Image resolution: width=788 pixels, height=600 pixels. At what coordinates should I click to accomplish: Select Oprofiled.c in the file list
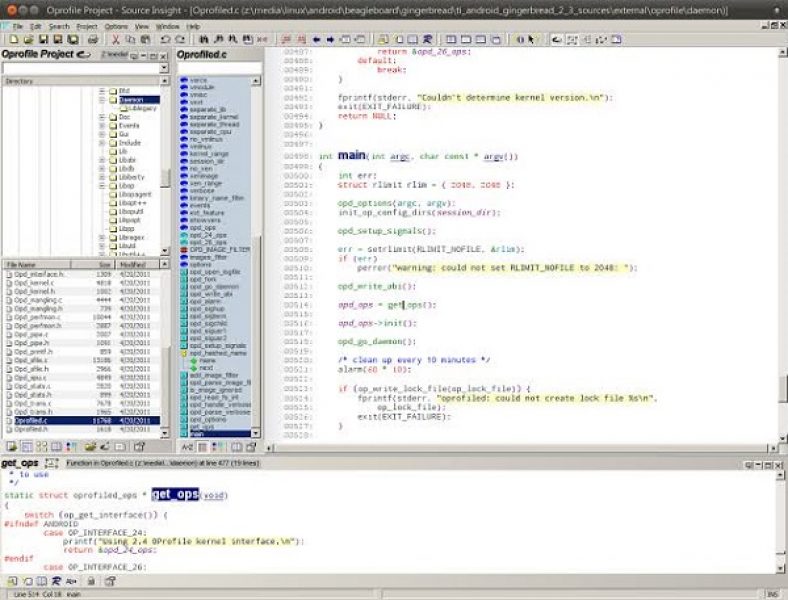tap(30, 420)
